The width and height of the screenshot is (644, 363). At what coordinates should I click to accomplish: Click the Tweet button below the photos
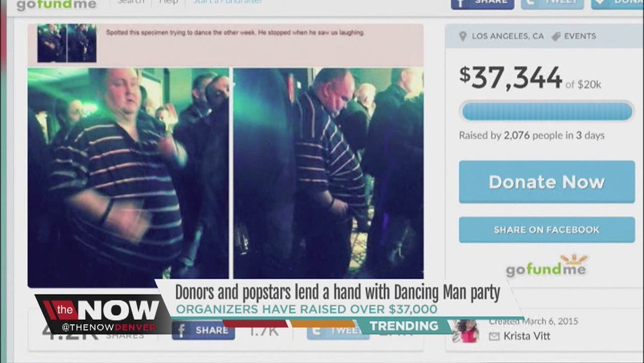click(337, 331)
